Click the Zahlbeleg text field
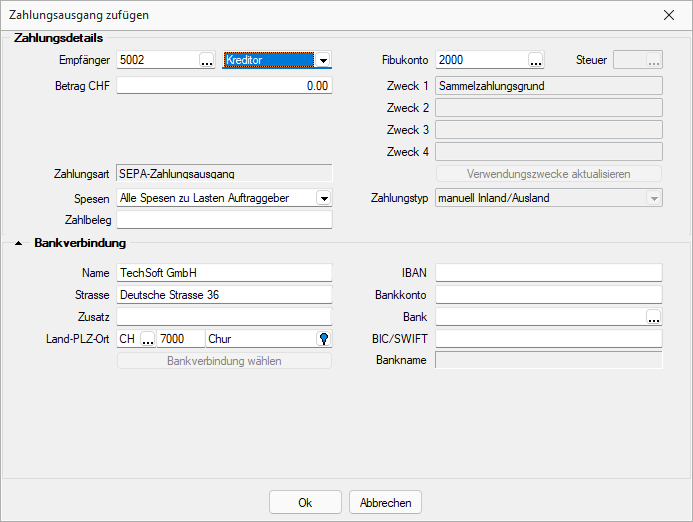Image resolution: width=693 pixels, height=522 pixels. (224, 220)
